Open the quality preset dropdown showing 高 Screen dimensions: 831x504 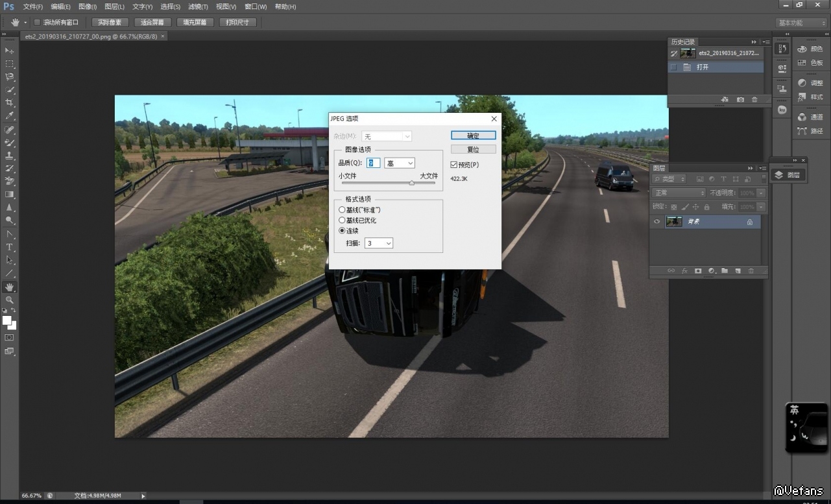point(400,163)
